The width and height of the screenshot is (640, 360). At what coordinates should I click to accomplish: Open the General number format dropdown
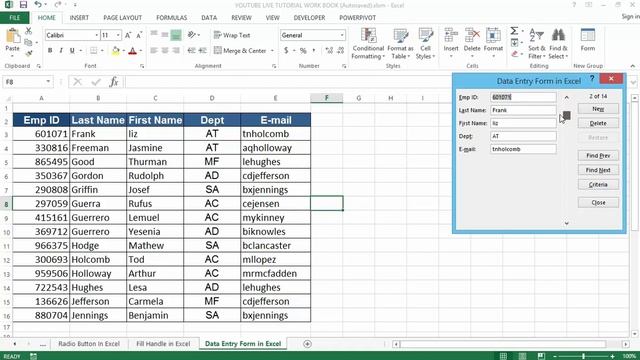[x=342, y=36]
